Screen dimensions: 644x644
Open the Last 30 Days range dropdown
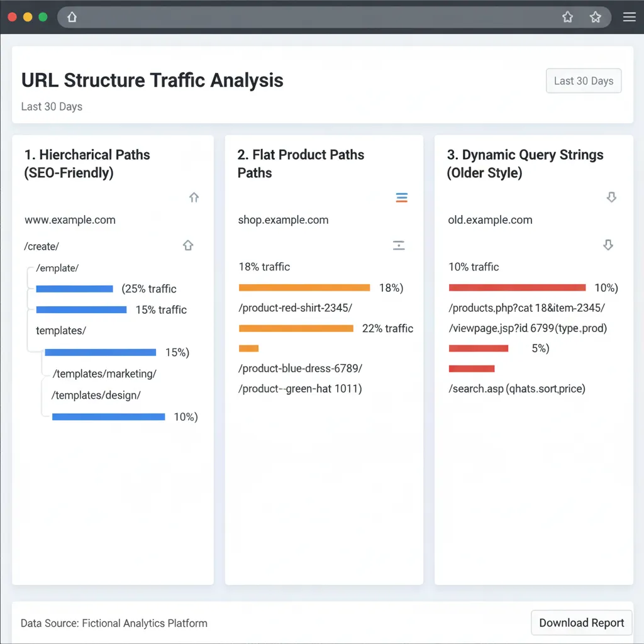583,81
